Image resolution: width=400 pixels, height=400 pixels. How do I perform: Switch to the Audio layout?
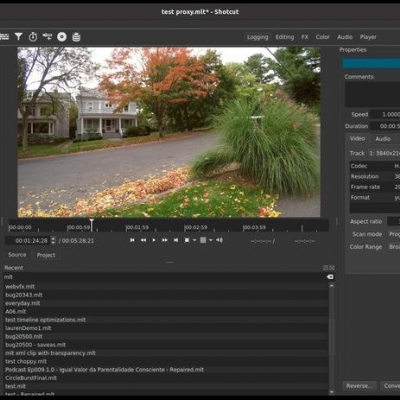pos(345,37)
